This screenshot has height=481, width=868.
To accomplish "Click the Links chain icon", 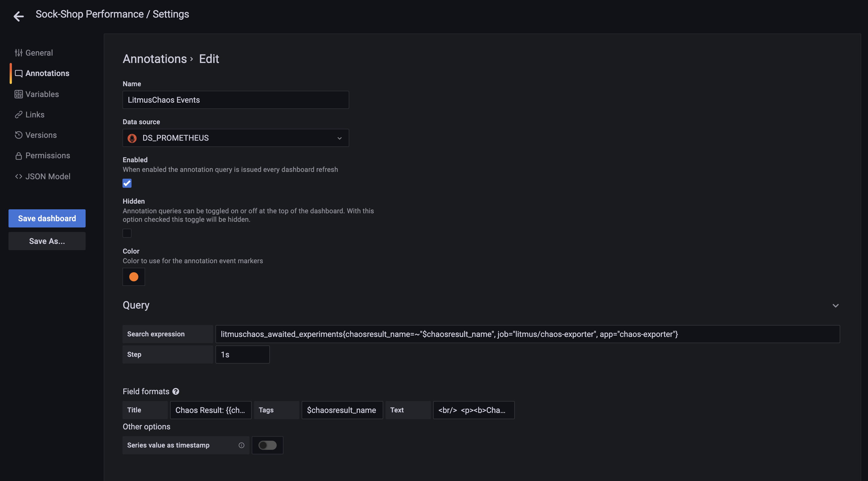I will [18, 115].
